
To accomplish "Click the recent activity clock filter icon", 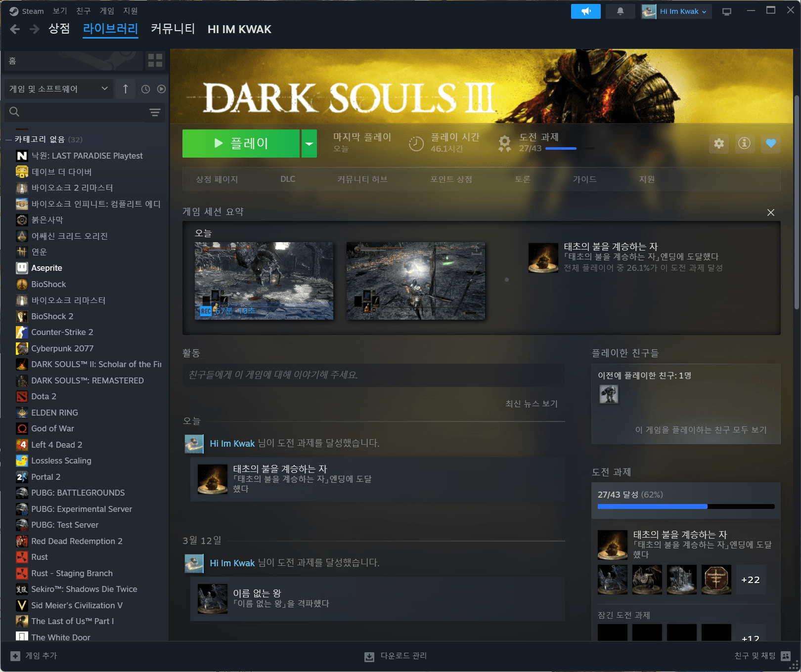I will click(x=145, y=89).
